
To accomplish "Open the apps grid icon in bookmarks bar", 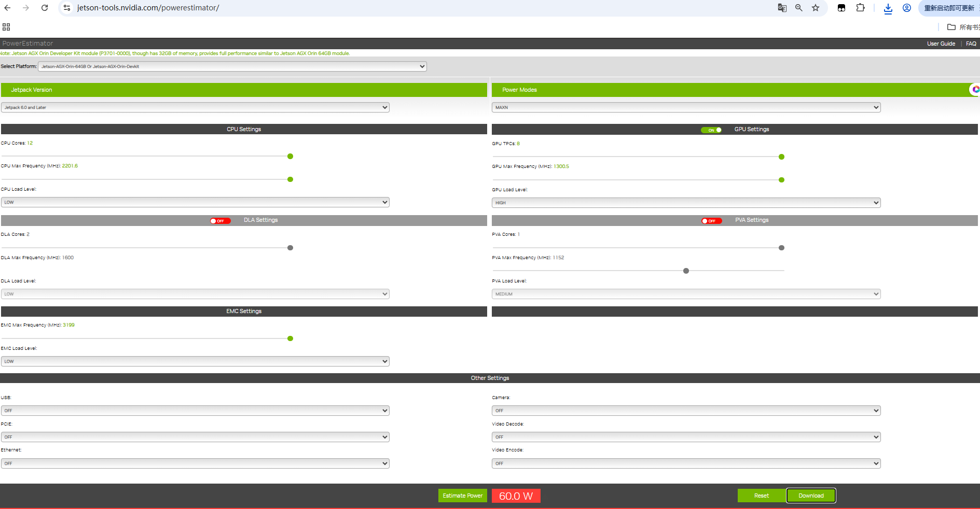I will click(6, 27).
